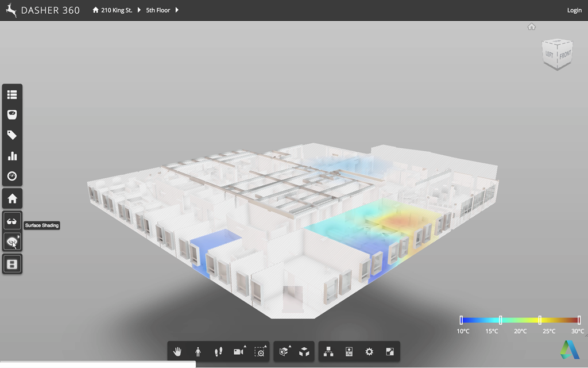
Task: Click the Login link
Action: 574,10
